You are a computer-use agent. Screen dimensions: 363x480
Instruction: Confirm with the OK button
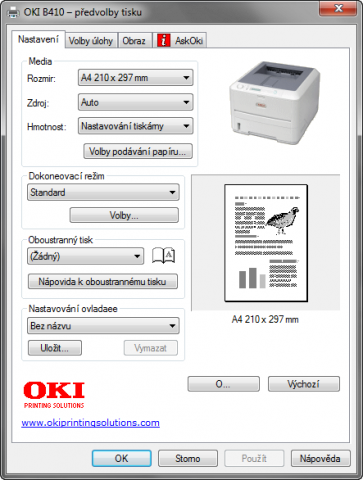click(122, 458)
